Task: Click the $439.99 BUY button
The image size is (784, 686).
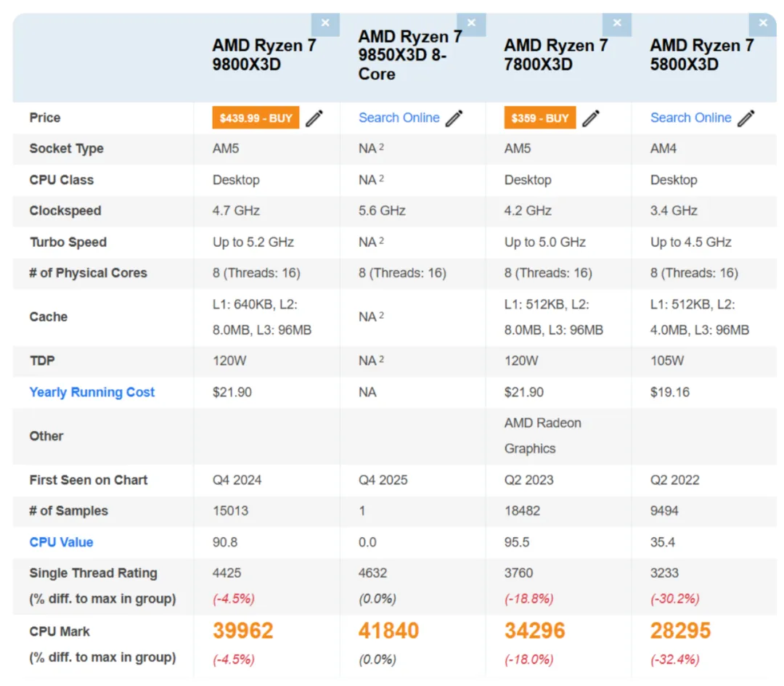Action: tap(255, 117)
